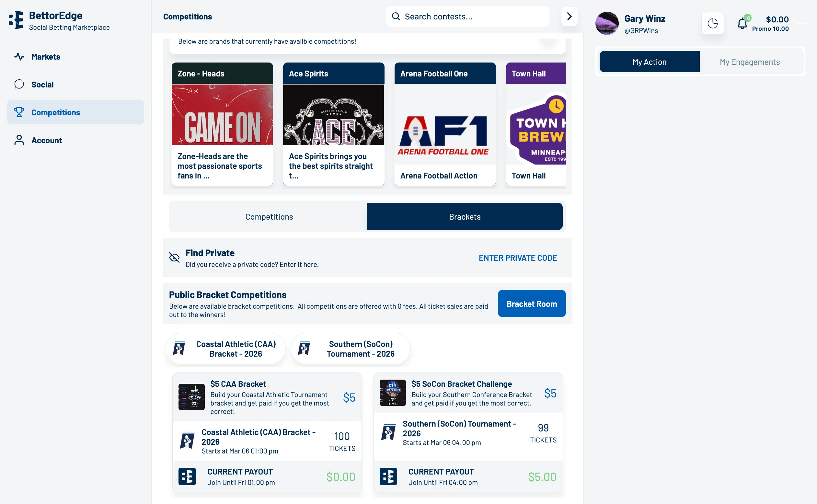Click NCAA icon beside Southern Tournament - 2026 row

pos(388,432)
